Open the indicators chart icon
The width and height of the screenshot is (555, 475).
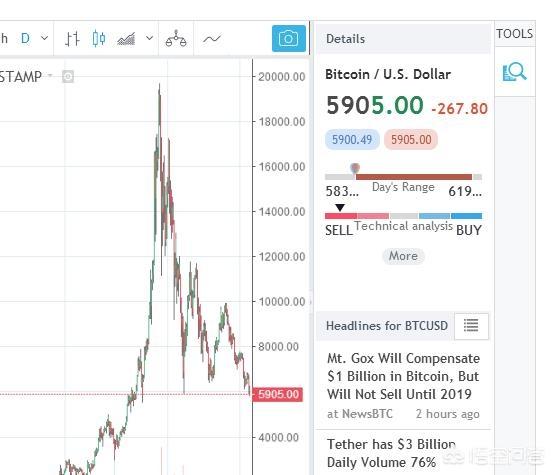pyautogui.click(x=126, y=39)
